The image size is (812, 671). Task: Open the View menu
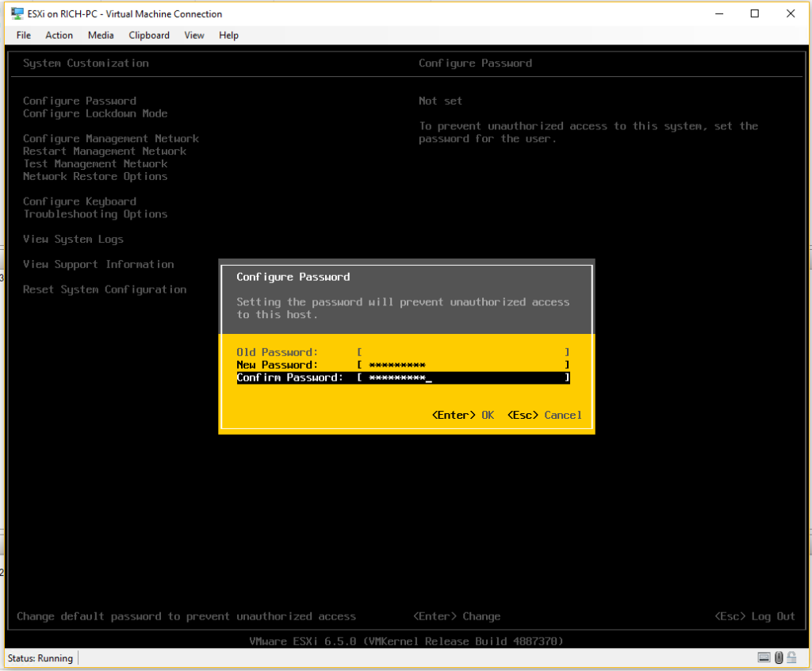pyautogui.click(x=194, y=35)
